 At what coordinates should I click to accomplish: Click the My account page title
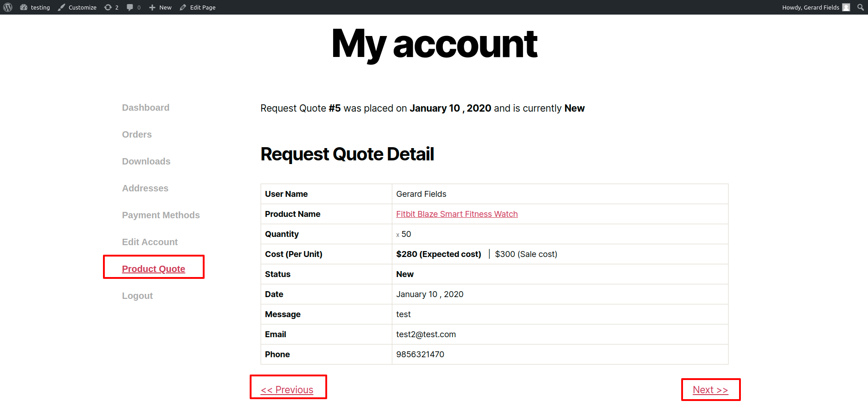435,45
